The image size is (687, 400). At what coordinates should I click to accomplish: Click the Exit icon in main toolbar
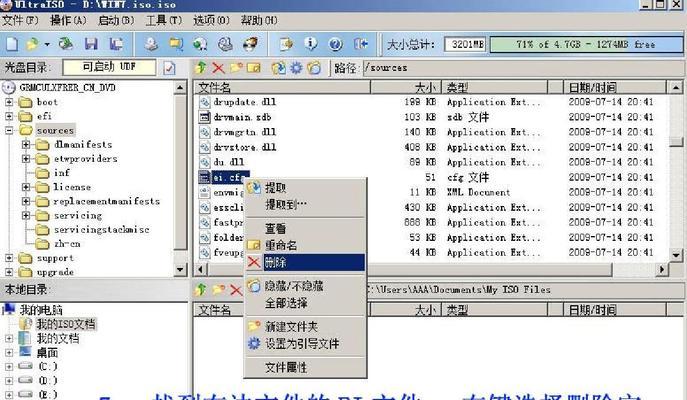tap(361, 44)
